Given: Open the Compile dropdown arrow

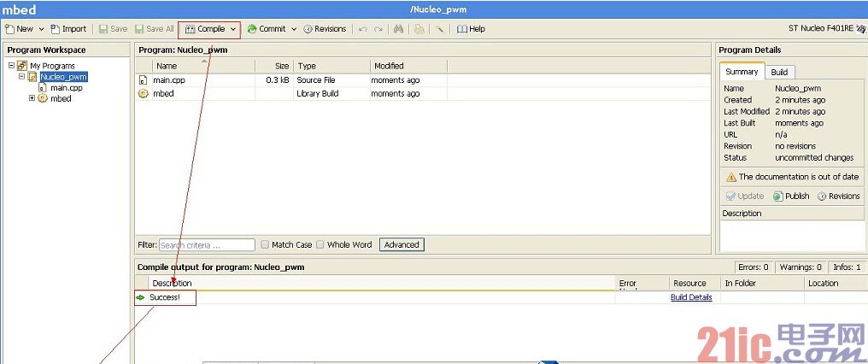Looking at the screenshot, I should pos(232,29).
